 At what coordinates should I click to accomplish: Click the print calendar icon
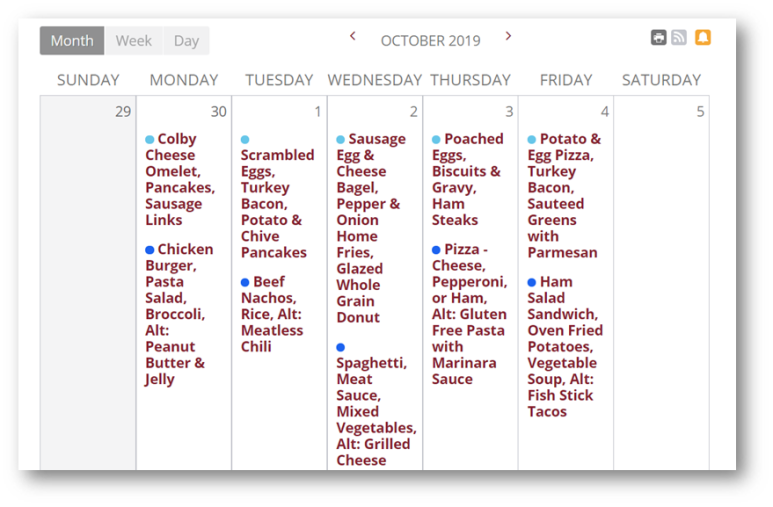tap(658, 37)
